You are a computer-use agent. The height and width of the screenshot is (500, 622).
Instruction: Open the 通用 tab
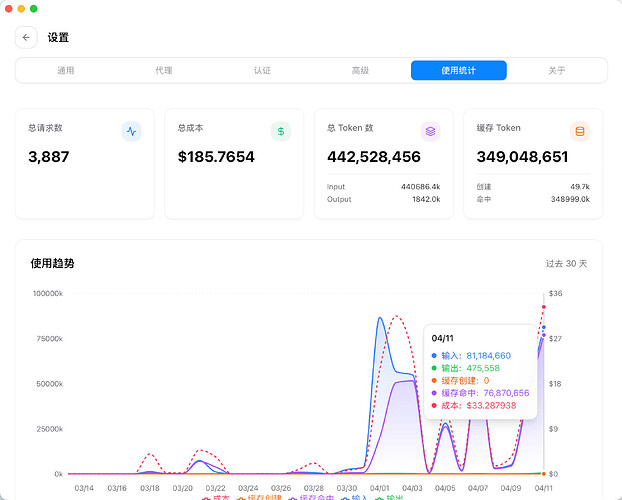pos(66,71)
